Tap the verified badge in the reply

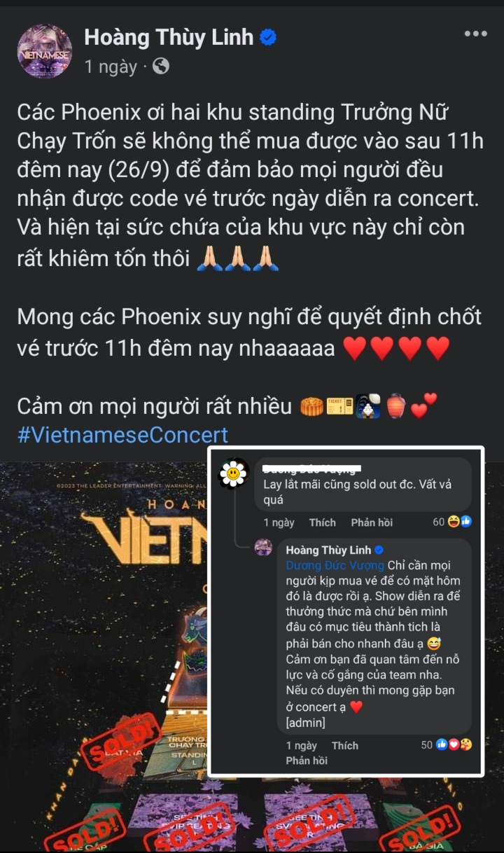click(x=379, y=550)
